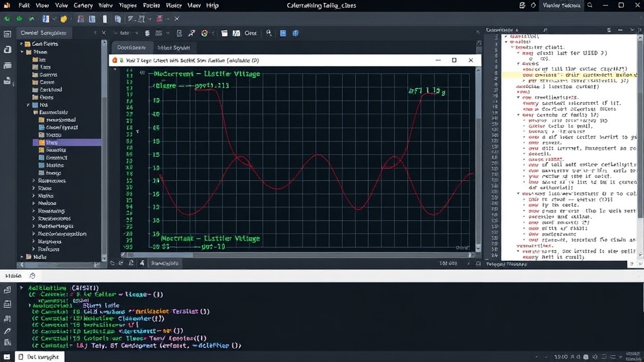The width and height of the screenshot is (644, 362).
Task: Collapse the first expanded node in the console output
Action: [x=22, y=288]
